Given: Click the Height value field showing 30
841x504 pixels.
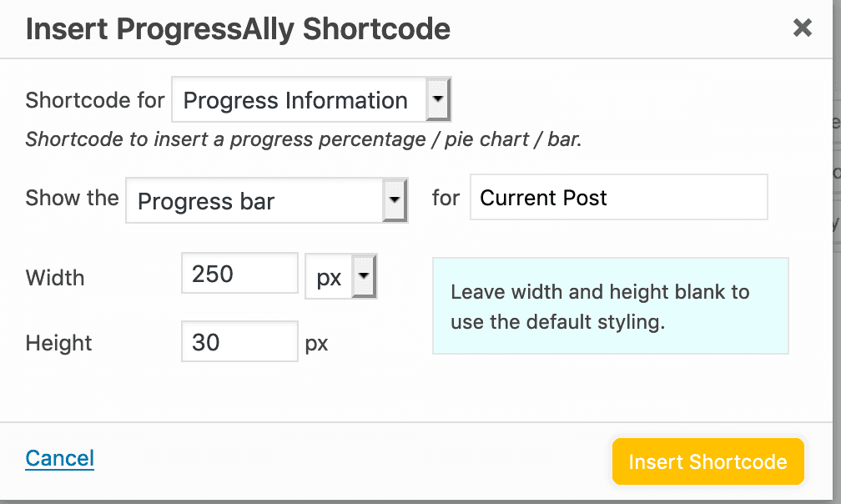Looking at the screenshot, I should pyautogui.click(x=239, y=341).
